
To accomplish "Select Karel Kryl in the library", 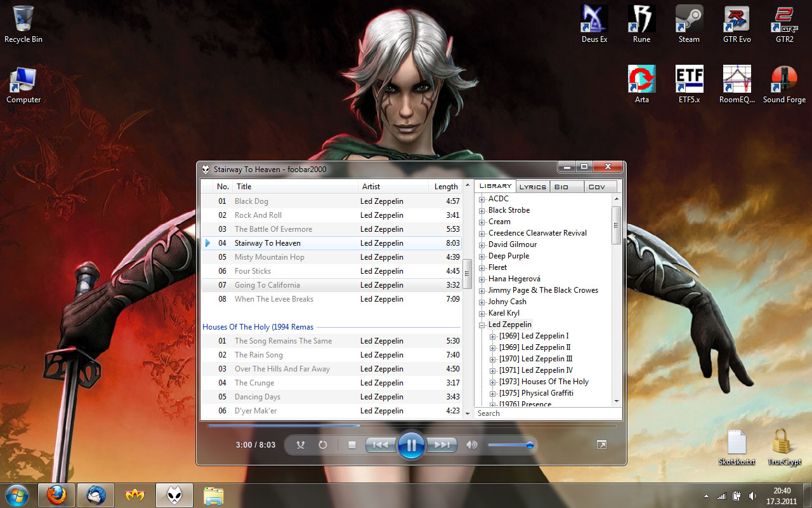I will (504, 313).
